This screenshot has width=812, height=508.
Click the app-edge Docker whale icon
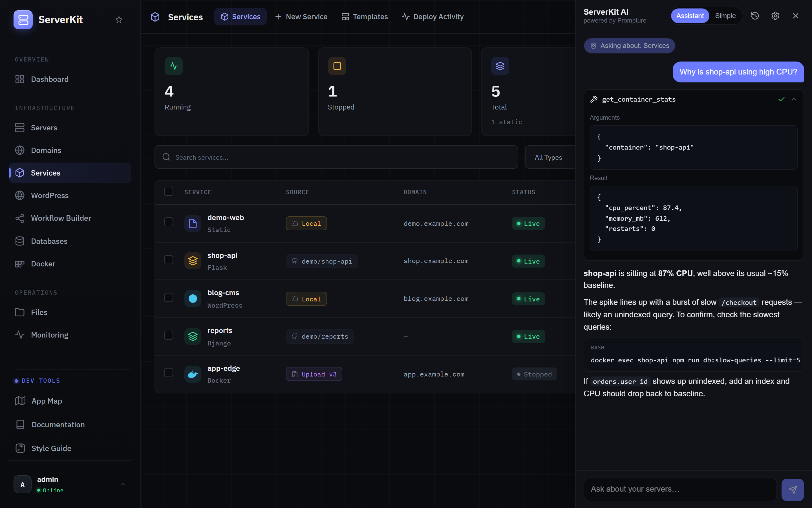tap(193, 374)
